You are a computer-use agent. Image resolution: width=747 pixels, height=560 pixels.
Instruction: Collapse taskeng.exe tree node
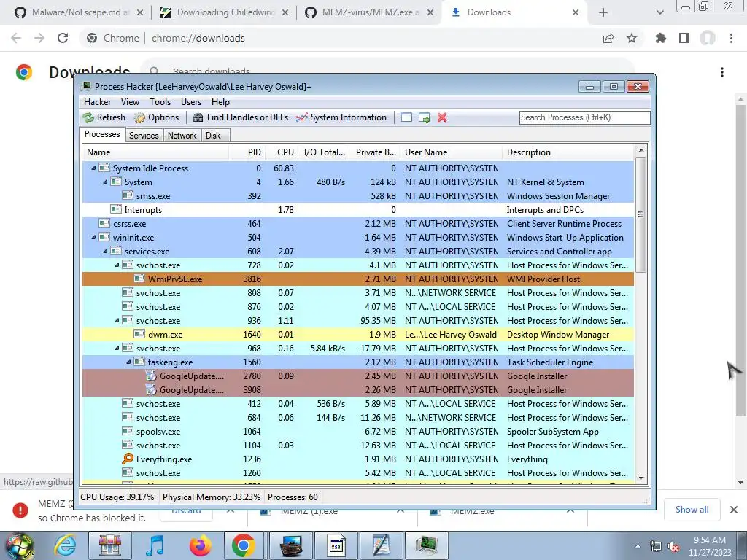128,362
